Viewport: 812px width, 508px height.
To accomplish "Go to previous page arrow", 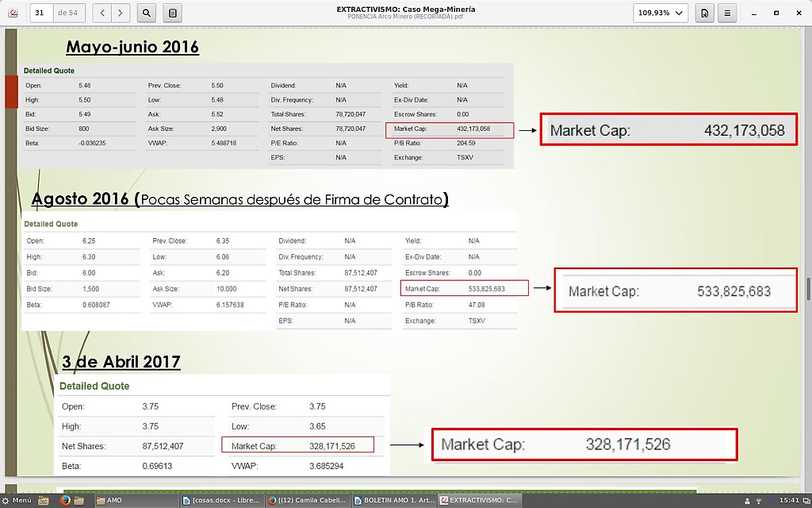I will 102,13.
